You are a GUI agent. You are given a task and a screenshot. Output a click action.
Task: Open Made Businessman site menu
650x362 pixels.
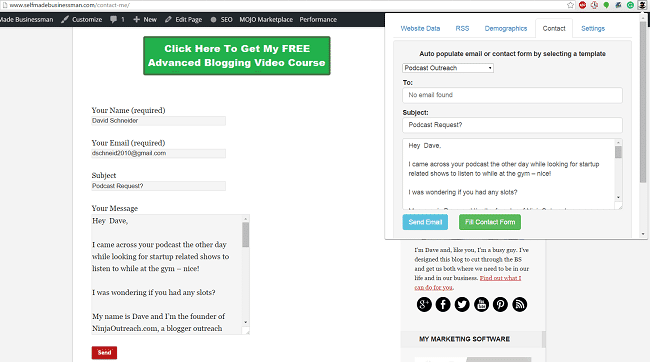[27, 19]
